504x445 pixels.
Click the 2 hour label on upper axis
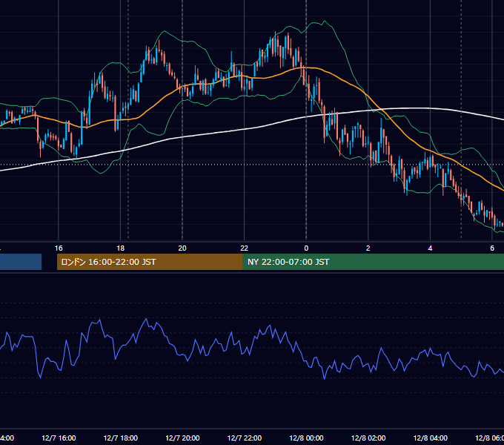click(x=368, y=248)
